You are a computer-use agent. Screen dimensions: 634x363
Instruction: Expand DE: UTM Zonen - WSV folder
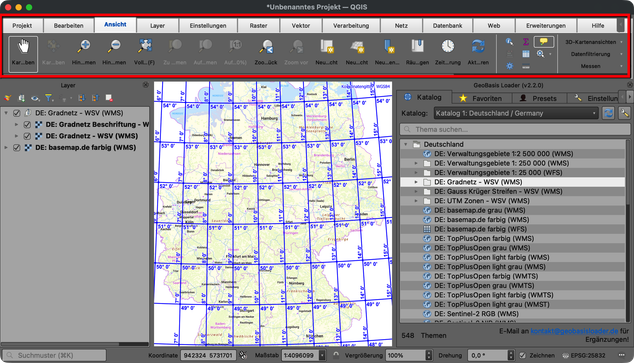416,201
